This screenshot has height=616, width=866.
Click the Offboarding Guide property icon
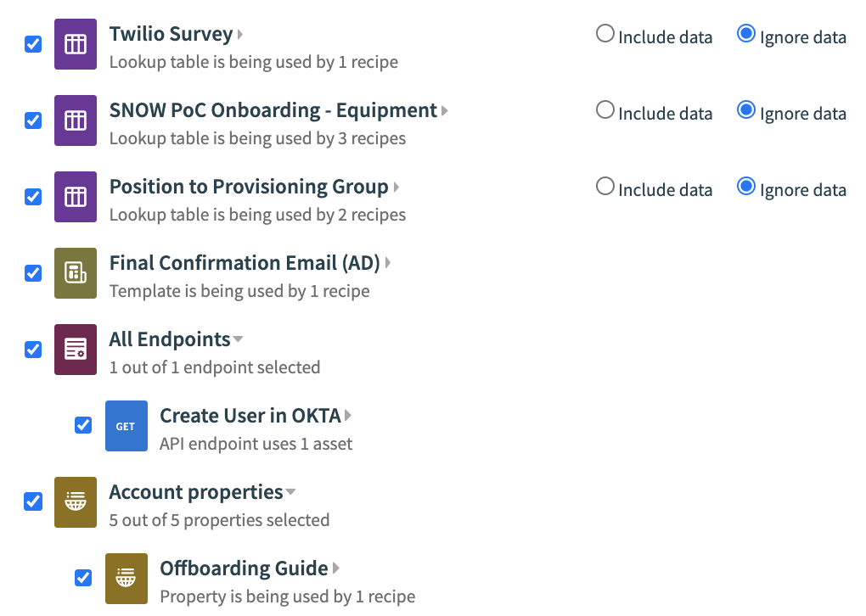tap(126, 578)
